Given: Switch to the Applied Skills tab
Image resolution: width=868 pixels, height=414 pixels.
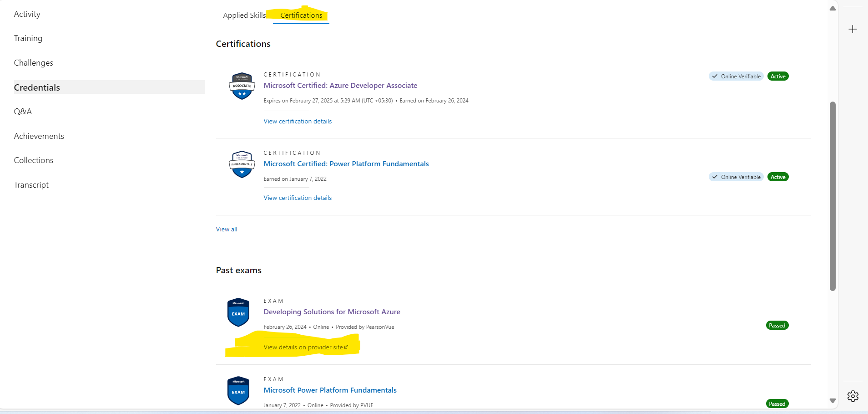Looking at the screenshot, I should (244, 15).
